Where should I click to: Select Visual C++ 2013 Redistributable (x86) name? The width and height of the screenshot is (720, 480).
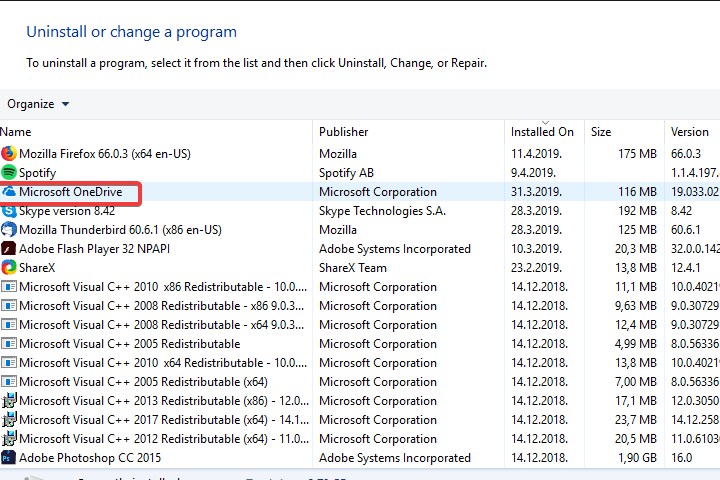pyautogui.click(x=164, y=401)
